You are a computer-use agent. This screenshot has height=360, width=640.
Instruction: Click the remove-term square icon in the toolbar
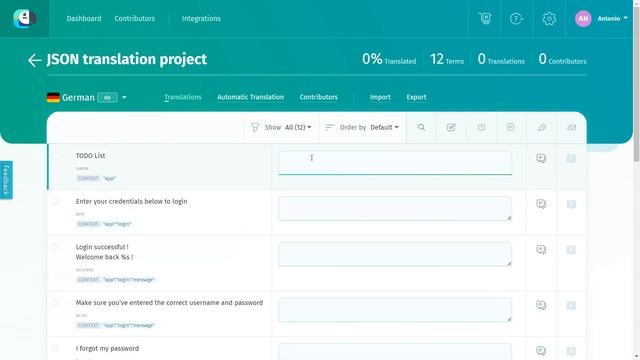(x=511, y=127)
